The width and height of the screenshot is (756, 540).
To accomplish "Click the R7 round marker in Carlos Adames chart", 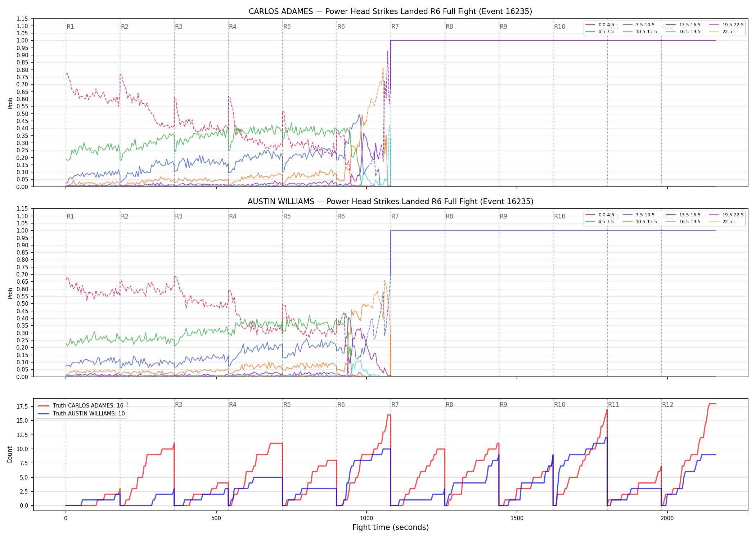I will [395, 27].
